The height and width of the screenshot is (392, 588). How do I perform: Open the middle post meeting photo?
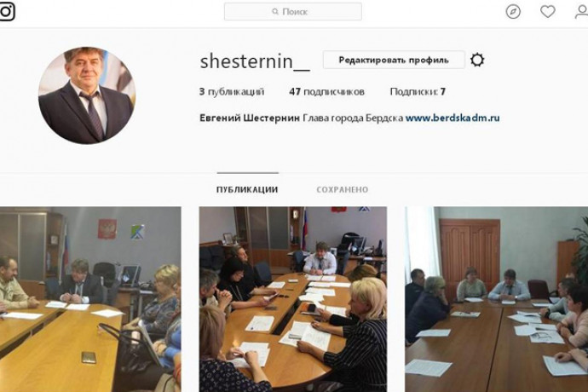pyautogui.click(x=293, y=299)
